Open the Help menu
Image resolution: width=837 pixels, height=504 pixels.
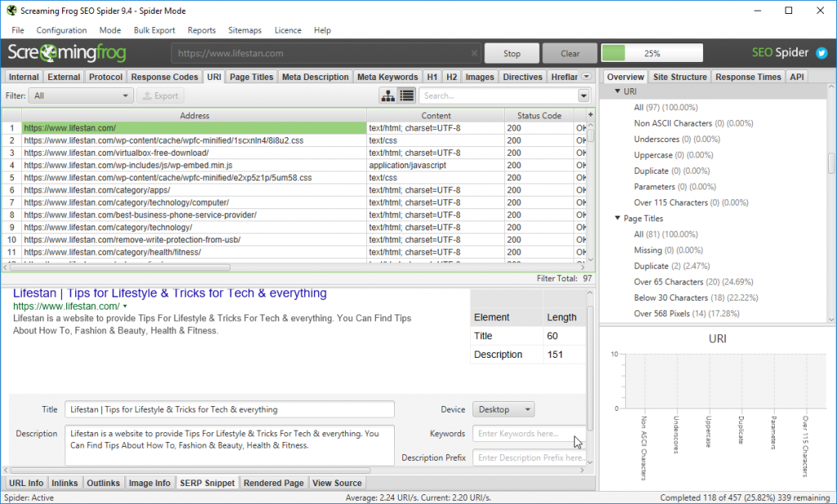322,30
